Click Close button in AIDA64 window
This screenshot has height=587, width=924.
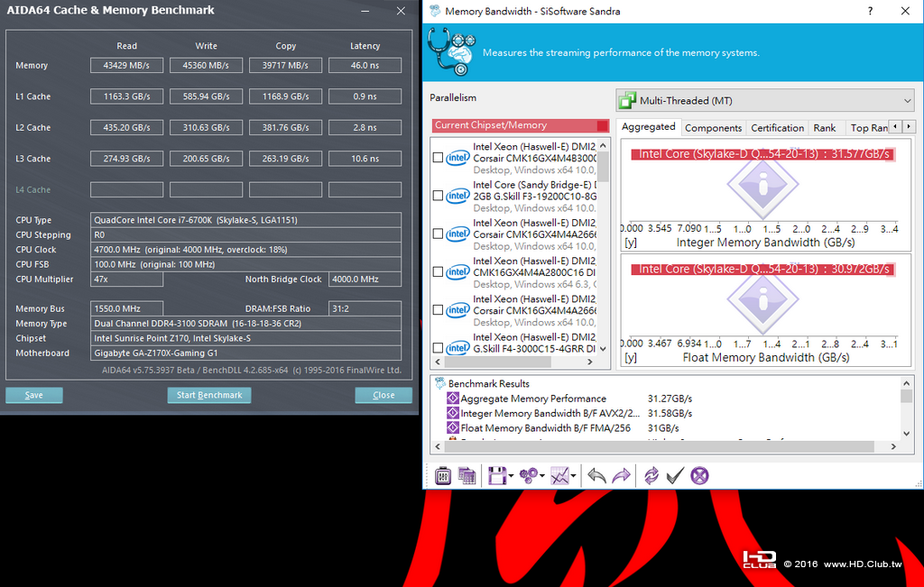(383, 395)
